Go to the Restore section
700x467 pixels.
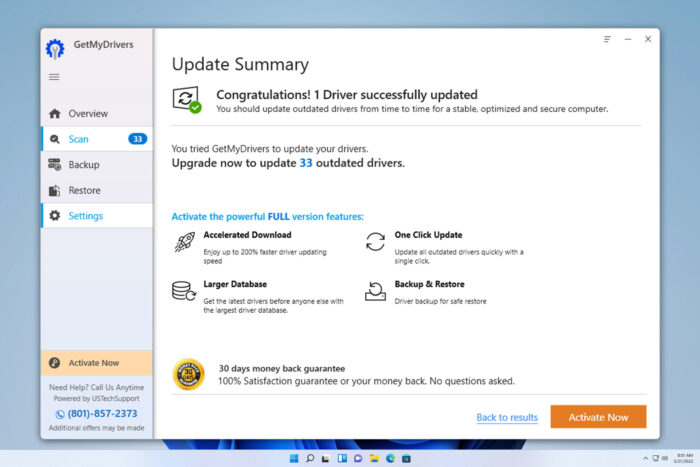[84, 190]
